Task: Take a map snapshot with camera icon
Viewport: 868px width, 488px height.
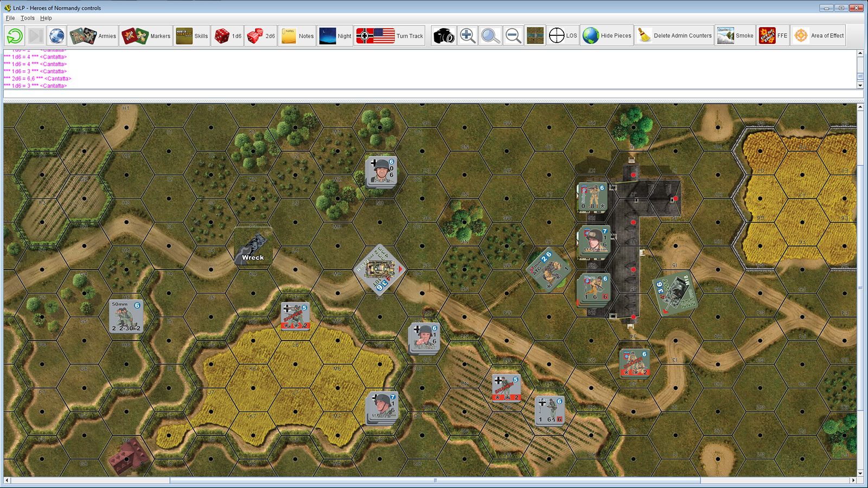Action: 443,36
